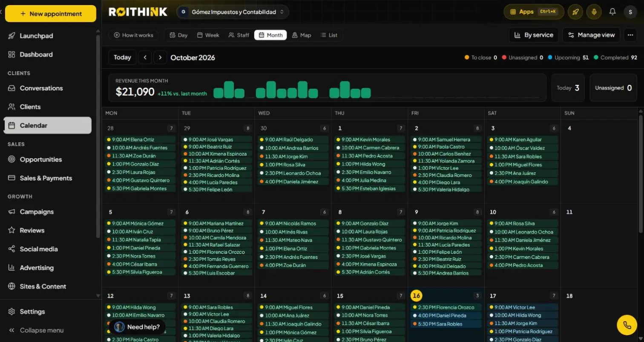Switch to Day view
This screenshot has width=644, height=342.
[x=178, y=35]
